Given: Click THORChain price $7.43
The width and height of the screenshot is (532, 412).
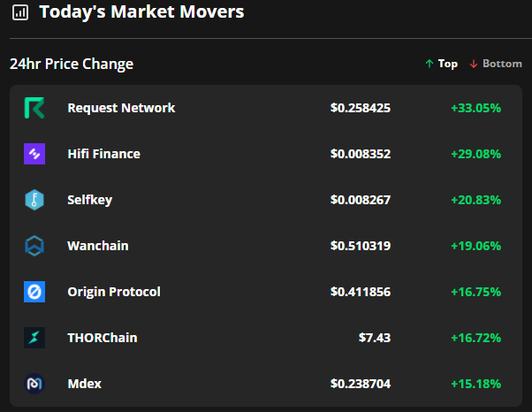Looking at the screenshot, I should pos(372,338).
